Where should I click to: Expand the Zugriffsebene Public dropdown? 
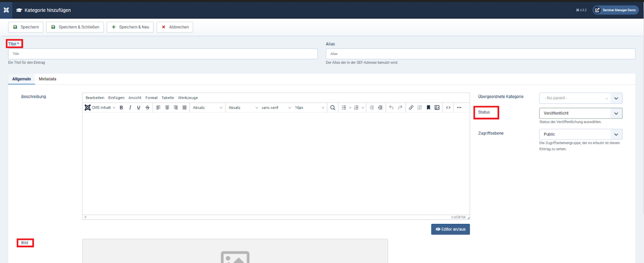pyautogui.click(x=580, y=134)
